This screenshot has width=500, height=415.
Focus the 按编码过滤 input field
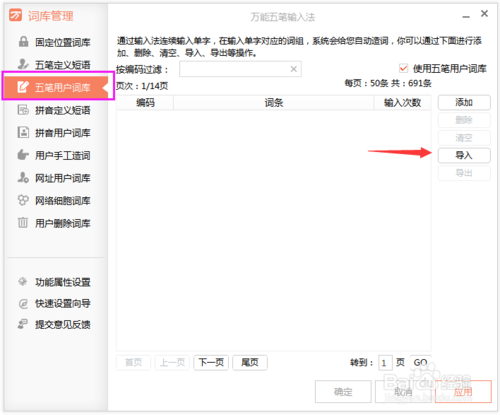[x=240, y=69]
